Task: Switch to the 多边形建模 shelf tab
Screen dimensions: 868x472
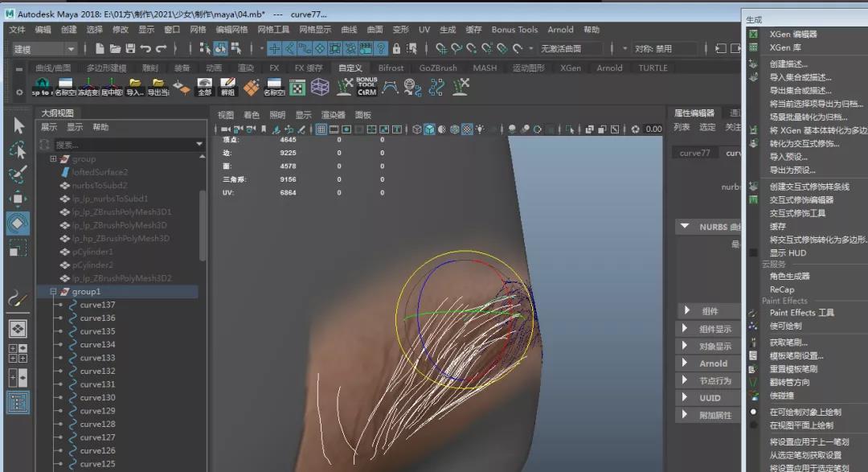Action: point(106,68)
